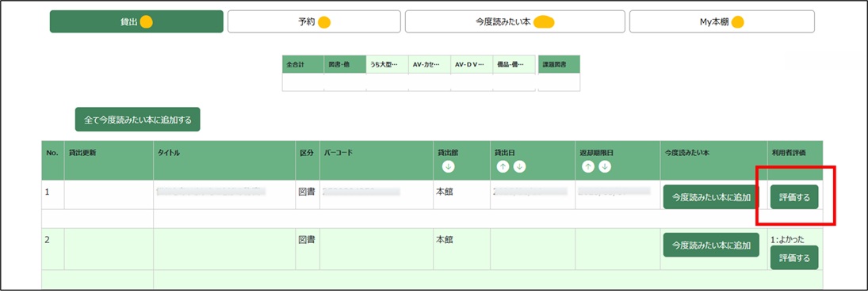Click the No. column header
The width and height of the screenshot is (868, 293).
52,160
